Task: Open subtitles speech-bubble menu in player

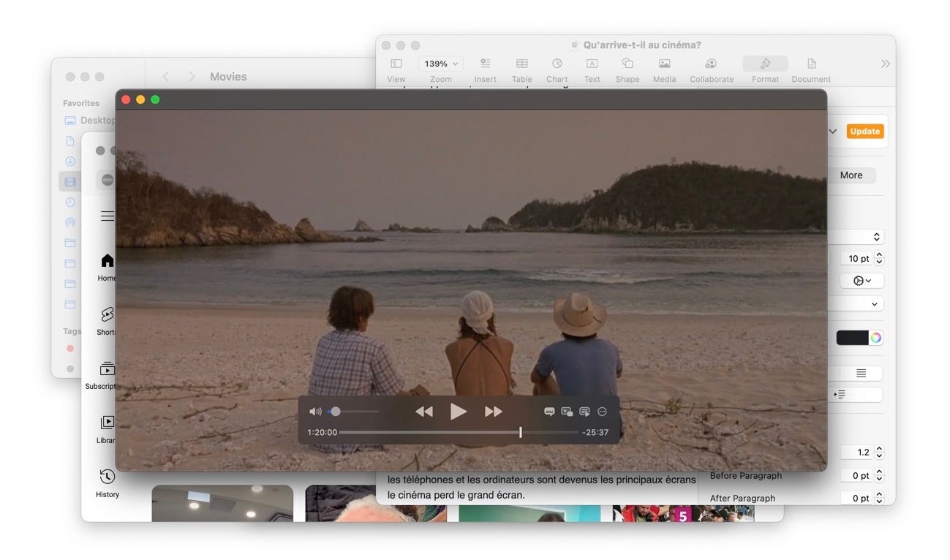Action: click(x=549, y=412)
